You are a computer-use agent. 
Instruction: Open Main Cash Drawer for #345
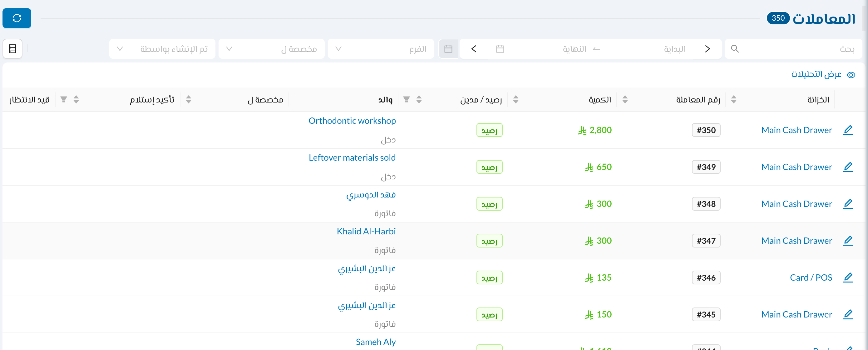tap(796, 314)
